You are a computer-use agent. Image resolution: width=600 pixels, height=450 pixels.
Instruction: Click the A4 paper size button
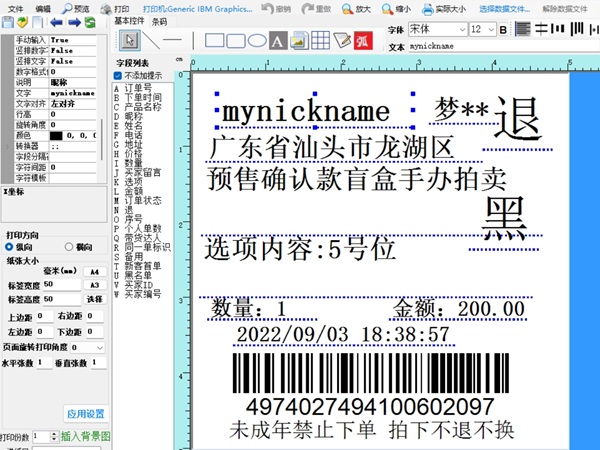[x=95, y=272]
